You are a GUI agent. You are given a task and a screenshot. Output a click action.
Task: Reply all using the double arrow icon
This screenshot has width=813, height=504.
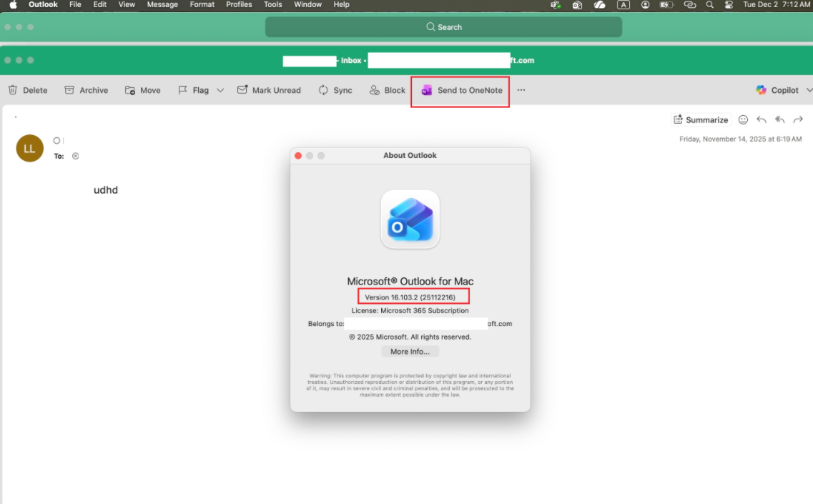(780, 120)
